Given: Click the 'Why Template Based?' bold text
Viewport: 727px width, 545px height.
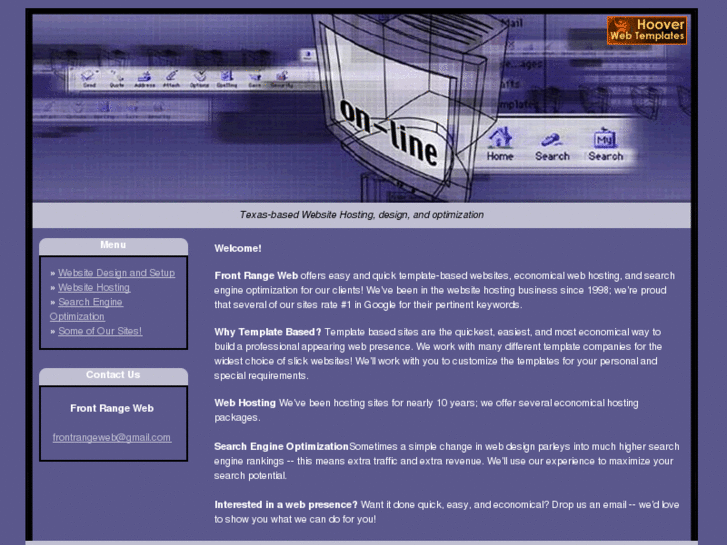Looking at the screenshot, I should [x=268, y=332].
